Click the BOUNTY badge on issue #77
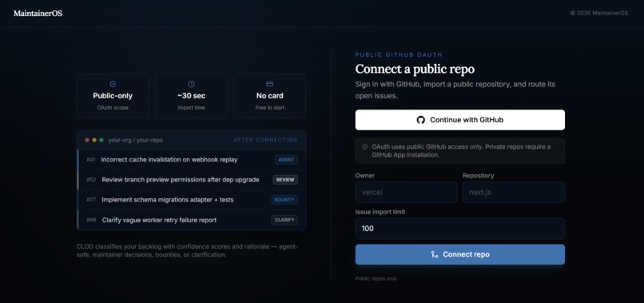 (284, 200)
